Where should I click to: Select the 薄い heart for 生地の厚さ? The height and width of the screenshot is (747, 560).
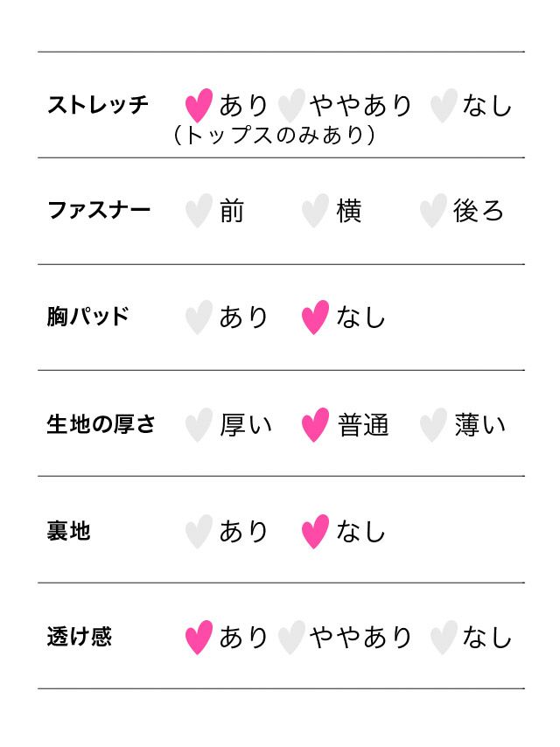[432, 425]
